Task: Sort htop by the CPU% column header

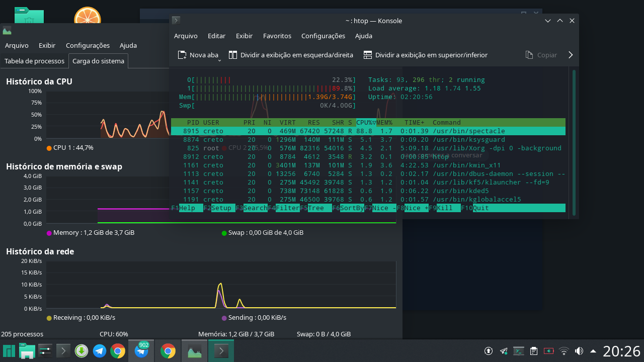Action: click(366, 123)
